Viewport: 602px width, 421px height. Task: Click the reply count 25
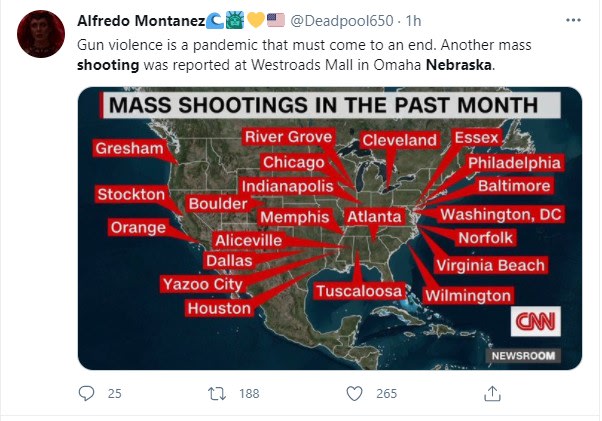pos(114,394)
